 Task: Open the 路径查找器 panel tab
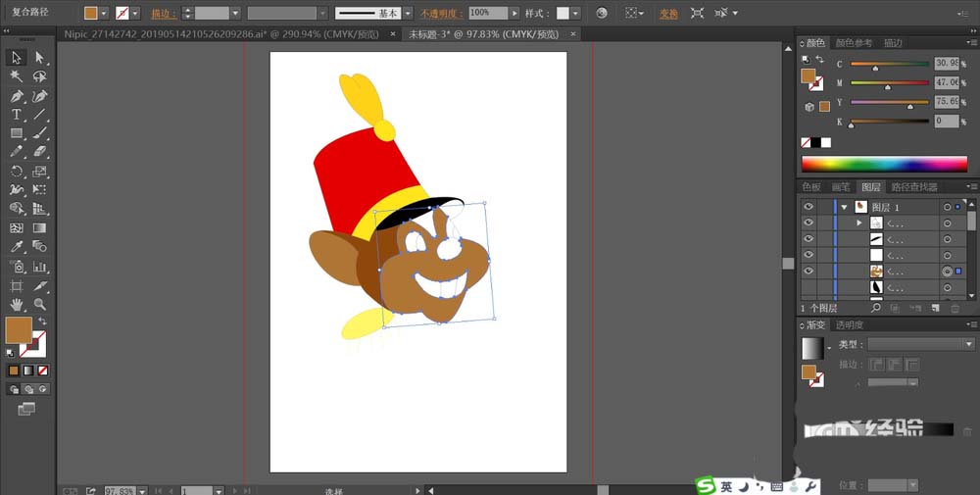(913, 187)
